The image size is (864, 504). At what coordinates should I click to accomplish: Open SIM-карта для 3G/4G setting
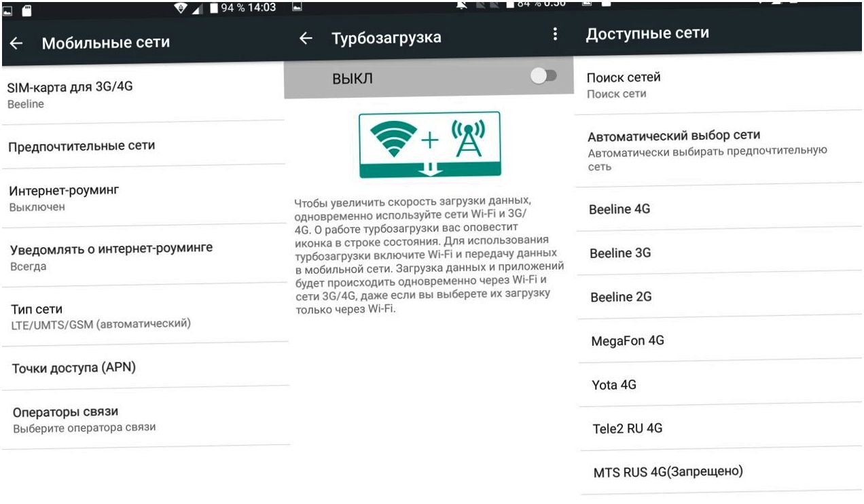pos(143,94)
